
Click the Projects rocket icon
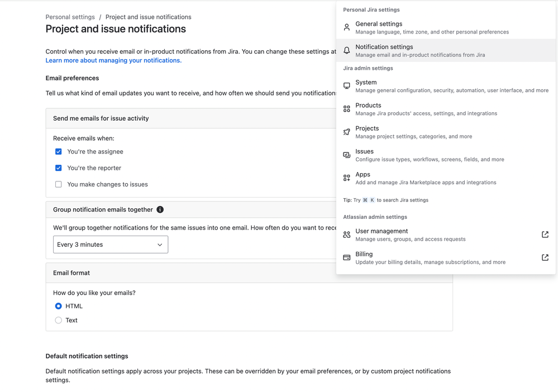pyautogui.click(x=347, y=132)
